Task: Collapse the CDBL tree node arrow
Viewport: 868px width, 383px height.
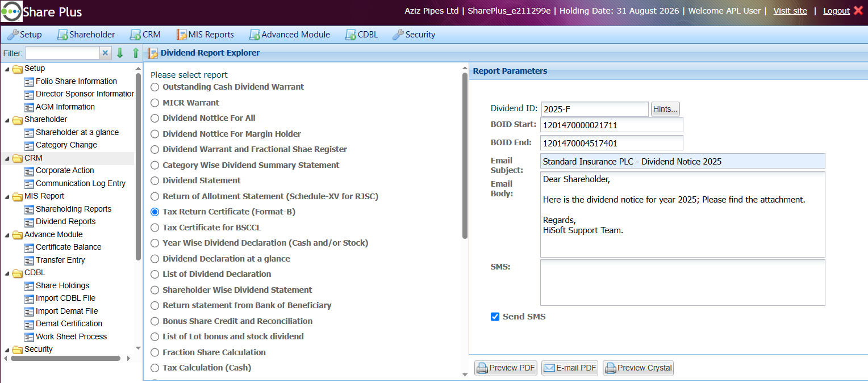Action: click(7, 273)
